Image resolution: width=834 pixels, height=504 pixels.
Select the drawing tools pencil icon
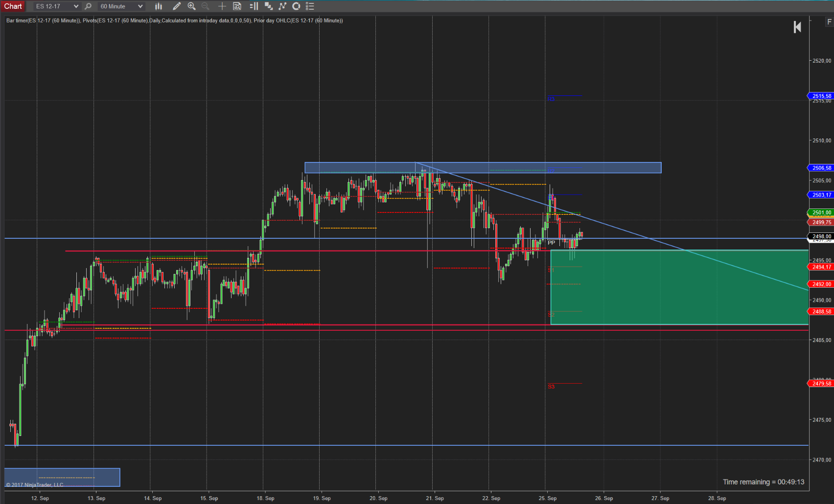(177, 6)
